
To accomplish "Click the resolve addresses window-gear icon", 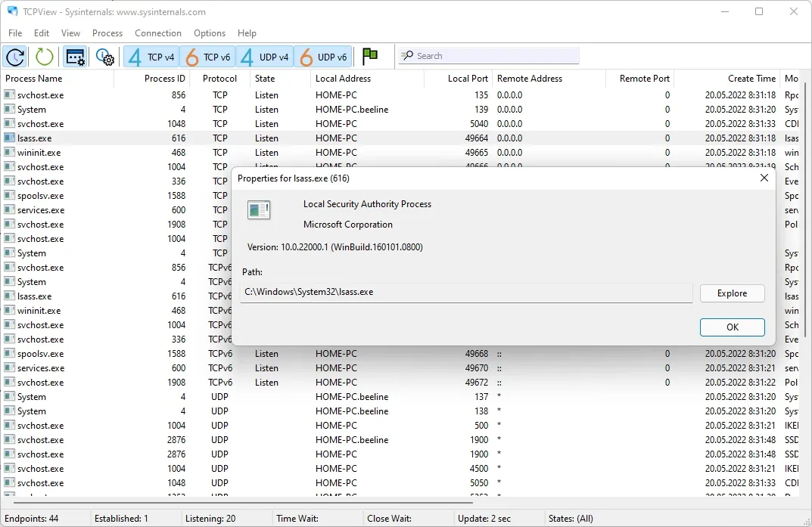I will pyautogui.click(x=75, y=57).
